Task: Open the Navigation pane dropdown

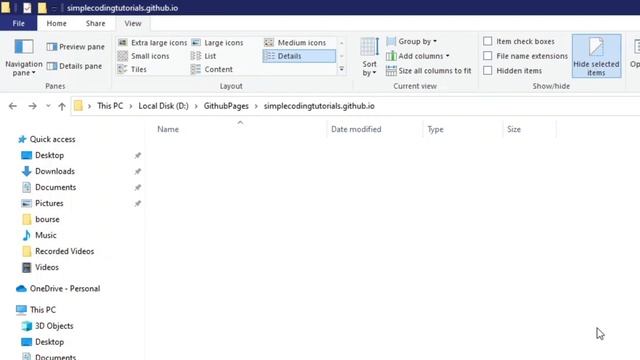Action: point(24,58)
